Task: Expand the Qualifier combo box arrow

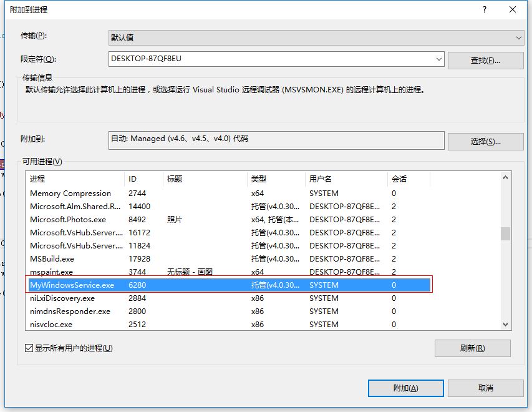Action: [439, 59]
